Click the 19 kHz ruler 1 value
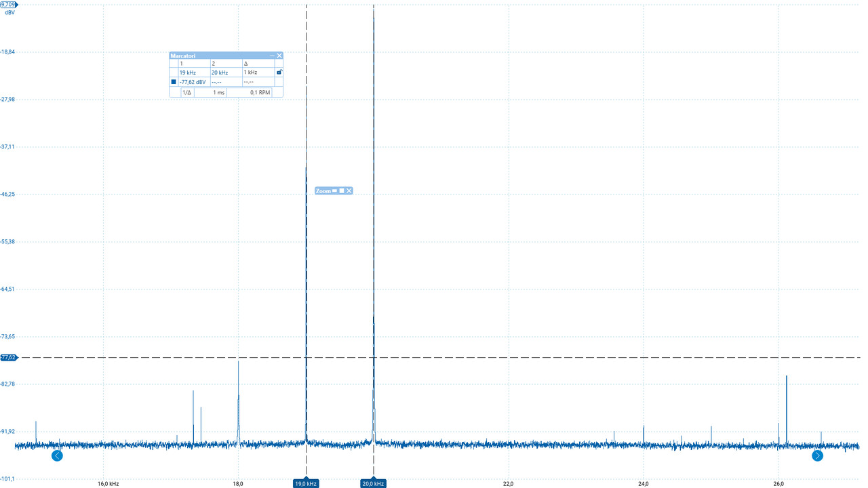The height and width of the screenshot is (488, 868). pyautogui.click(x=188, y=73)
